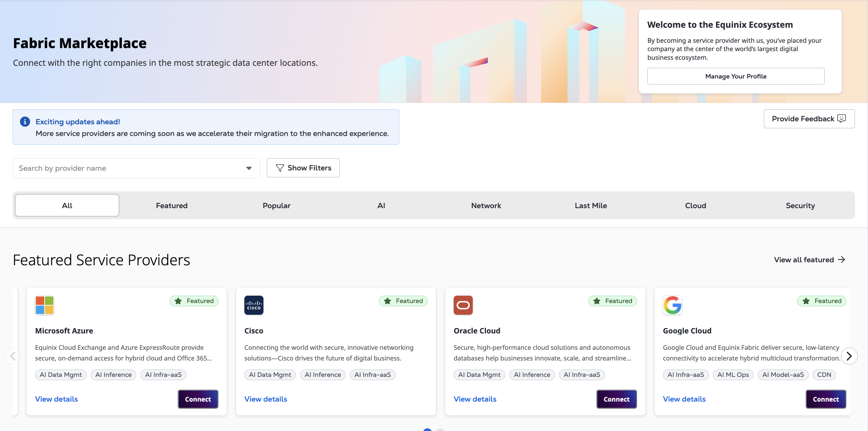Open the AI category tab

(381, 205)
